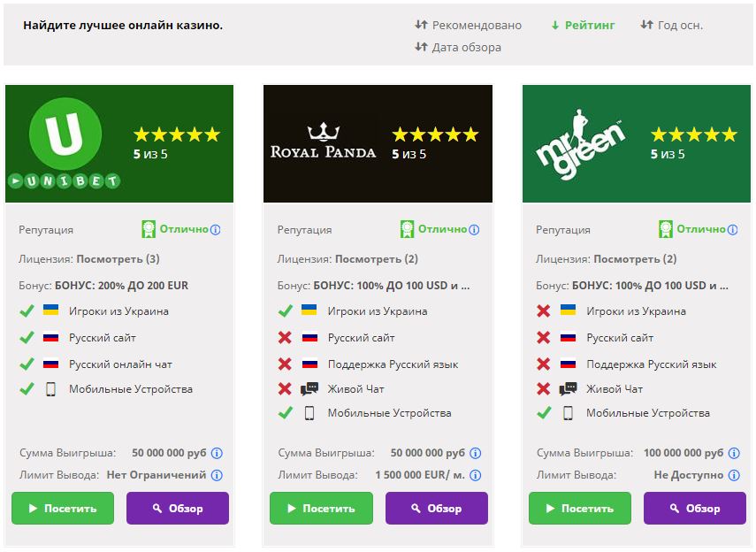Click the Royal Panda logo banner
Viewport: 756px width, 552px height.
point(378,144)
